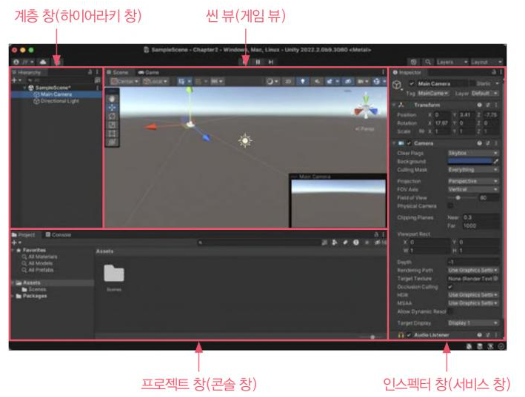Toggle the Audio Listener enabled checkbox
Viewport: 525px width, 397px height.
[x=409, y=335]
